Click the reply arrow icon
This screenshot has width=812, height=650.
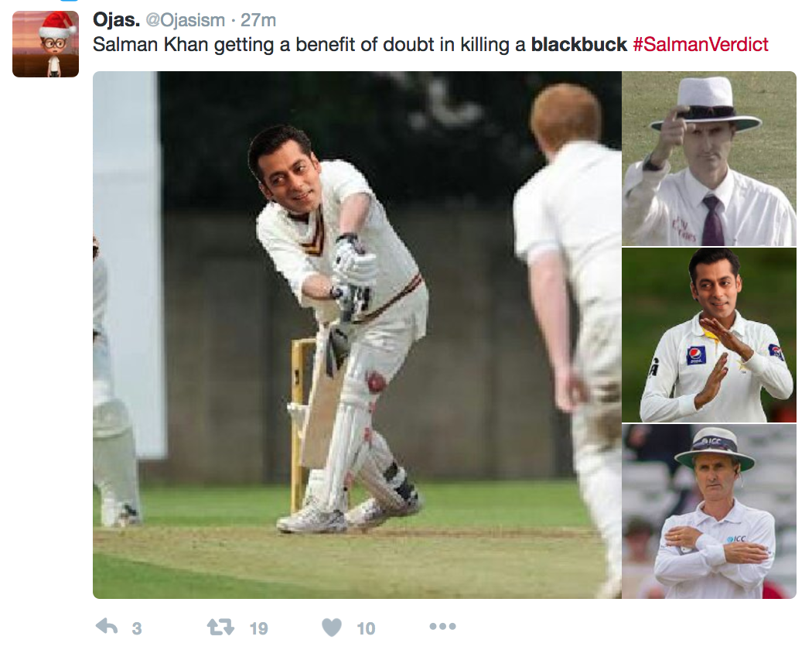coord(107,627)
